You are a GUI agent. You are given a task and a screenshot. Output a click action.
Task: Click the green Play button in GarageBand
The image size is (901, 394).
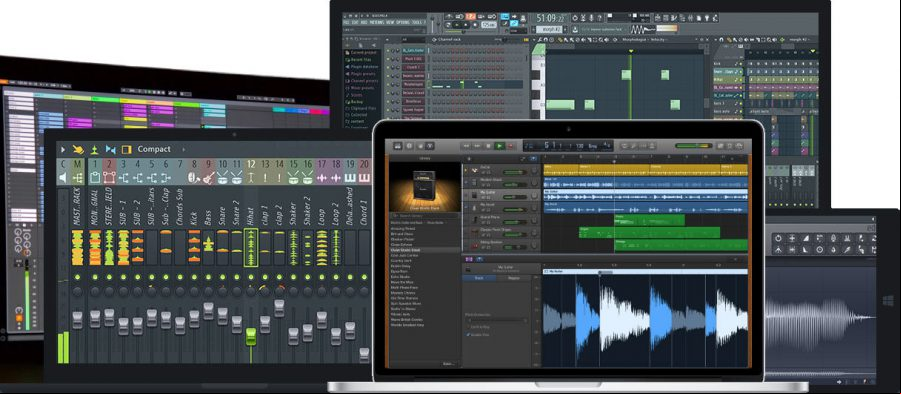pyautogui.click(x=499, y=146)
